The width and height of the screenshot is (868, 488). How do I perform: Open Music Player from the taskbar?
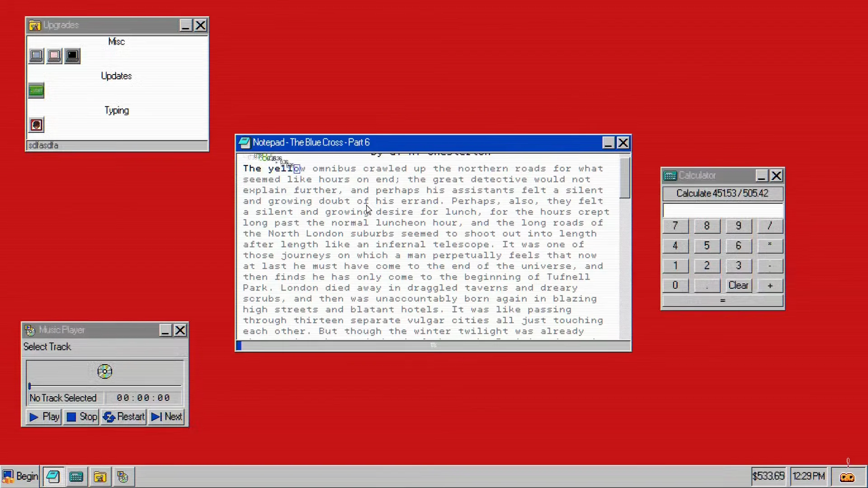(123, 476)
